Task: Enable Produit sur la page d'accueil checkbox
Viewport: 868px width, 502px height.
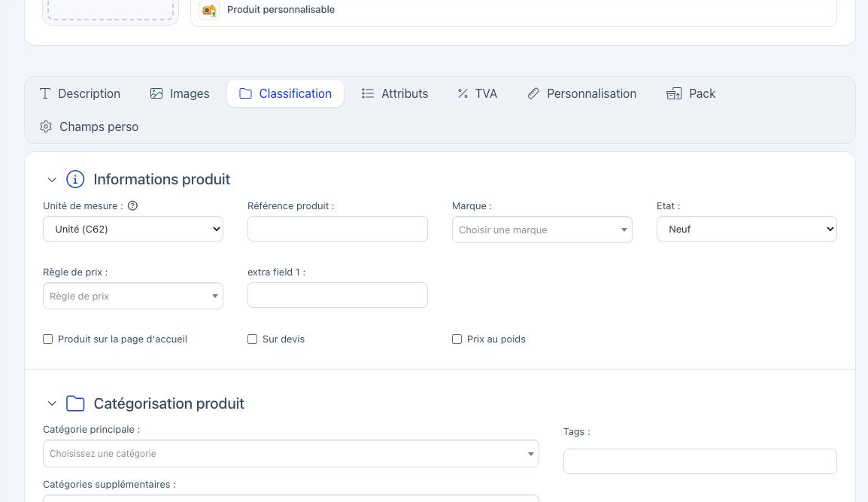Action: 48,339
